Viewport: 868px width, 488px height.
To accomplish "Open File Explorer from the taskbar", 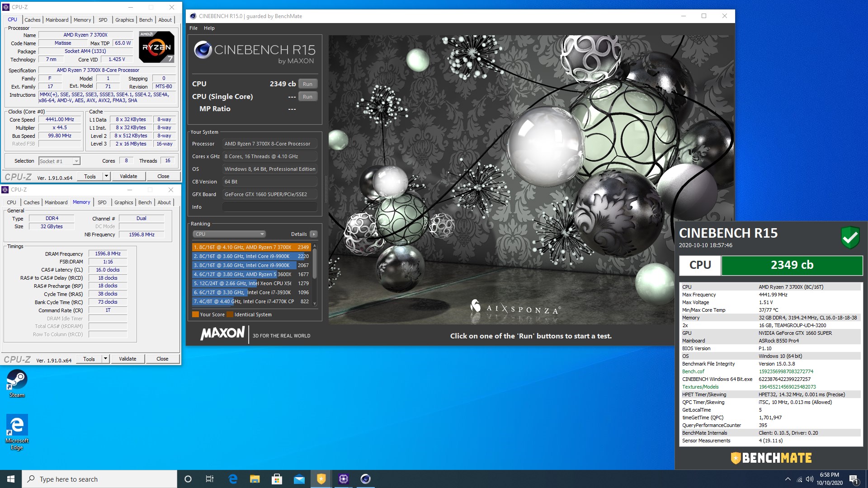I will coord(255,479).
